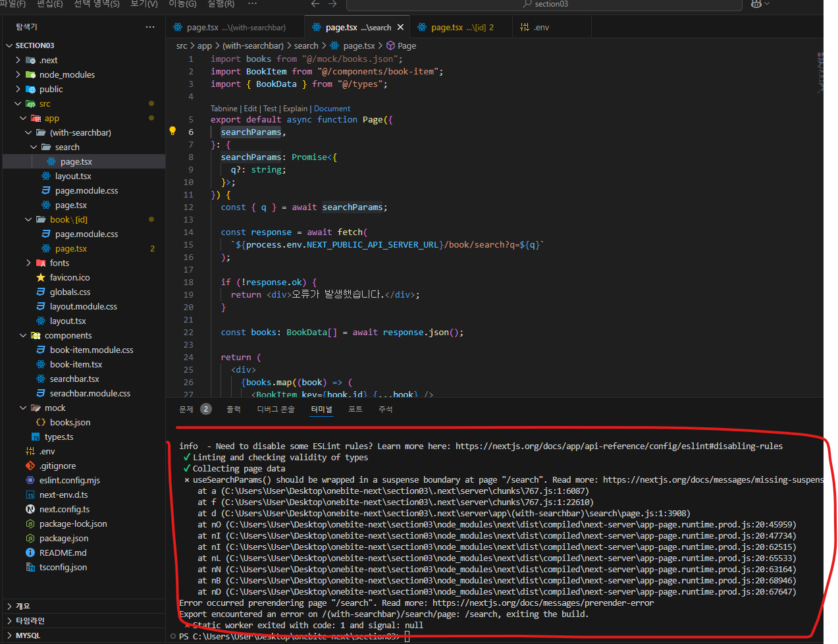Open the 포트 panel tab
Viewport: 838px width, 644px height.
pyautogui.click(x=355, y=409)
